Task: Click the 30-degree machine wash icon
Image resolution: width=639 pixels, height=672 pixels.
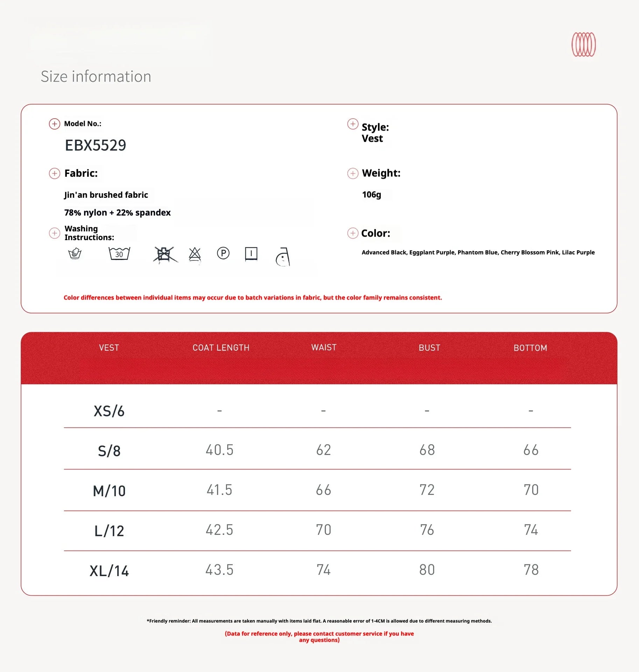Action: click(119, 253)
